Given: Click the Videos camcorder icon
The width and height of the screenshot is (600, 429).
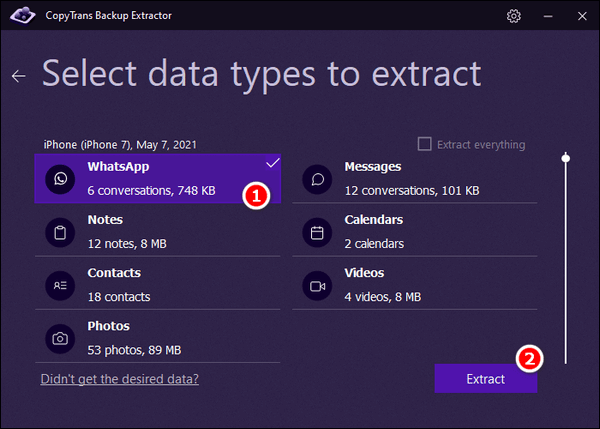Looking at the screenshot, I should point(317,286).
